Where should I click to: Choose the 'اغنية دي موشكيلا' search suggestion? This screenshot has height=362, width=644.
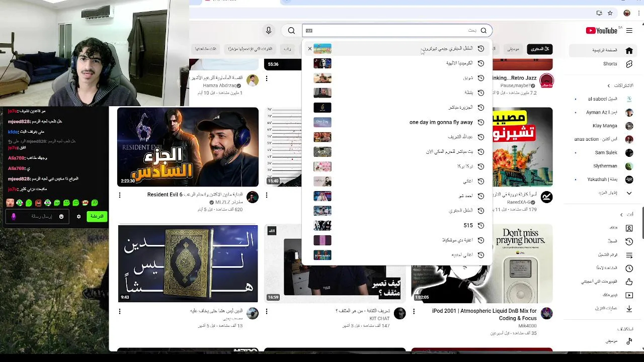[x=397, y=240]
